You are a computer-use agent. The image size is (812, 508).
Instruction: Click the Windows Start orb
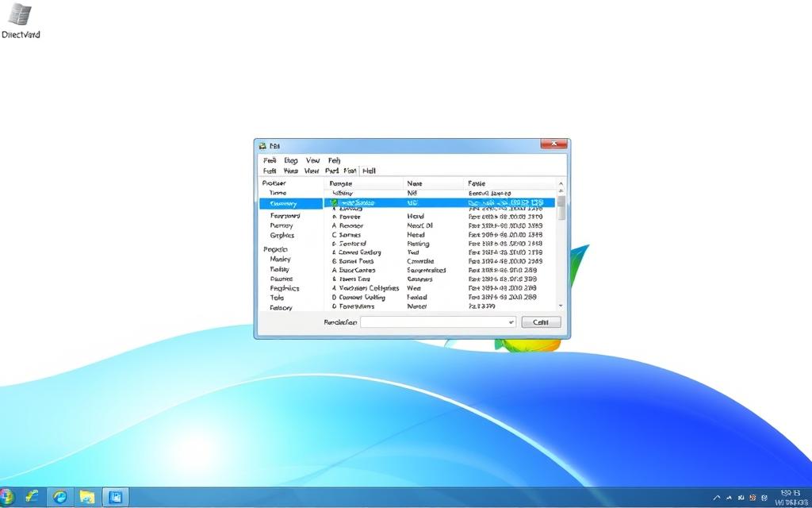[7, 497]
